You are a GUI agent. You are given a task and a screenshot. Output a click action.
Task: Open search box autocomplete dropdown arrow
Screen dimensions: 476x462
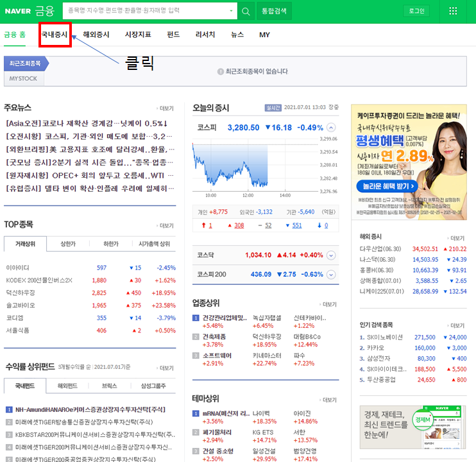231,11
